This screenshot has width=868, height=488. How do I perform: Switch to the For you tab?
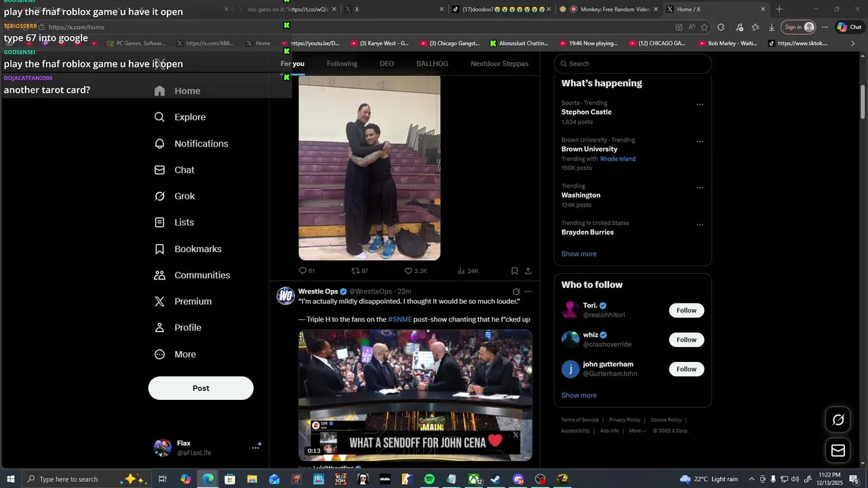pyautogui.click(x=293, y=64)
